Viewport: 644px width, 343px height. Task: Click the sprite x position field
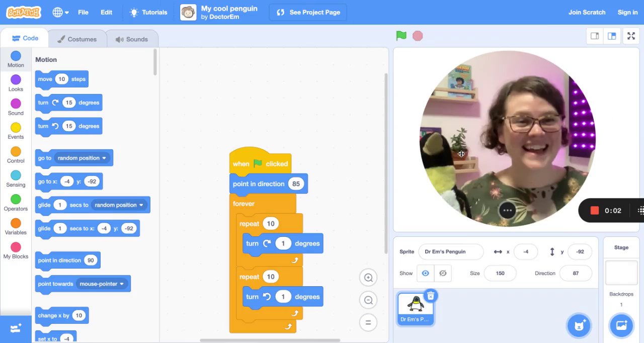click(x=526, y=251)
